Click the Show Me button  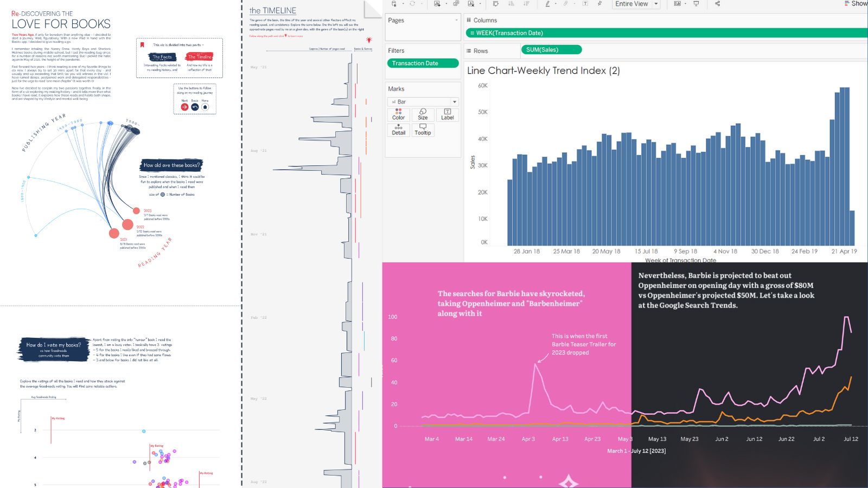(856, 4)
